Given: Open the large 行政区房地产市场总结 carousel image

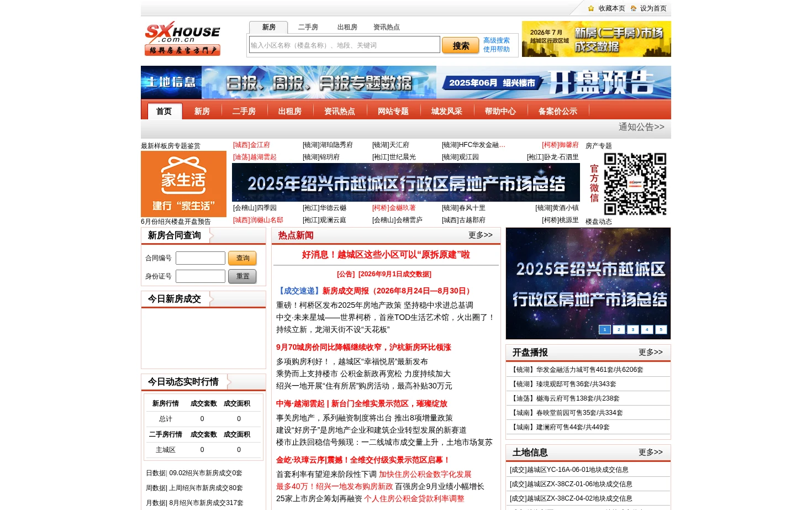Looking at the screenshot, I should 588,283.
